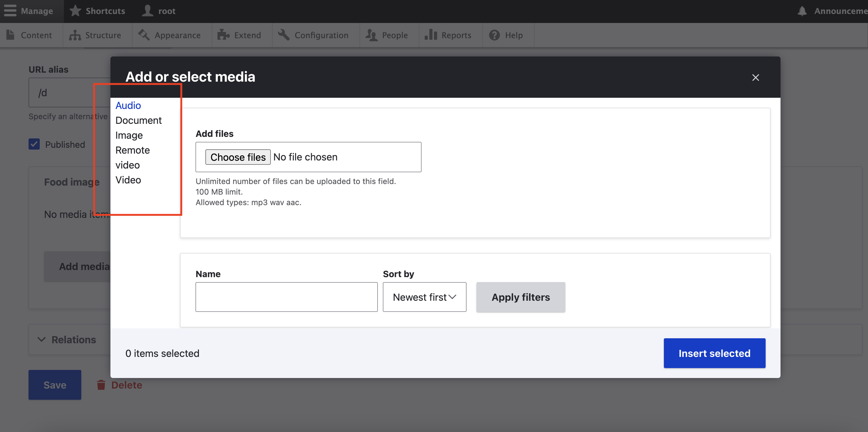The image size is (868, 432).
Task: Uncheck the Published checkbox
Action: point(34,144)
